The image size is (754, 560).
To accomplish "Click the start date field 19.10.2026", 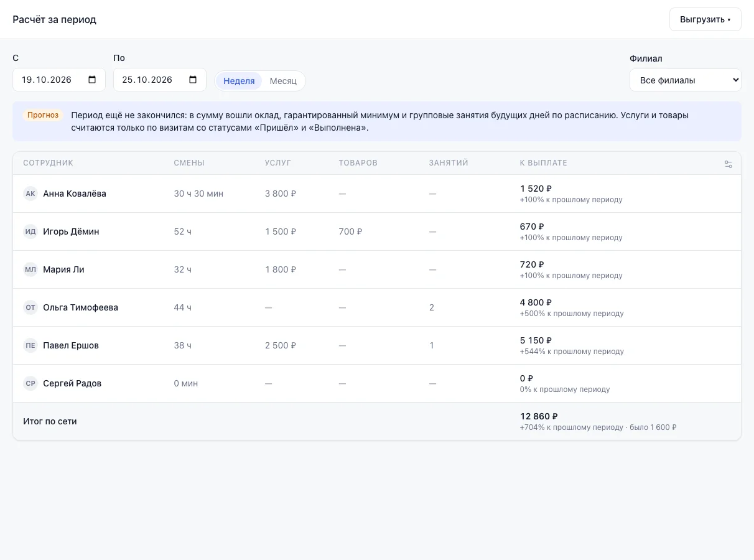I will (59, 80).
